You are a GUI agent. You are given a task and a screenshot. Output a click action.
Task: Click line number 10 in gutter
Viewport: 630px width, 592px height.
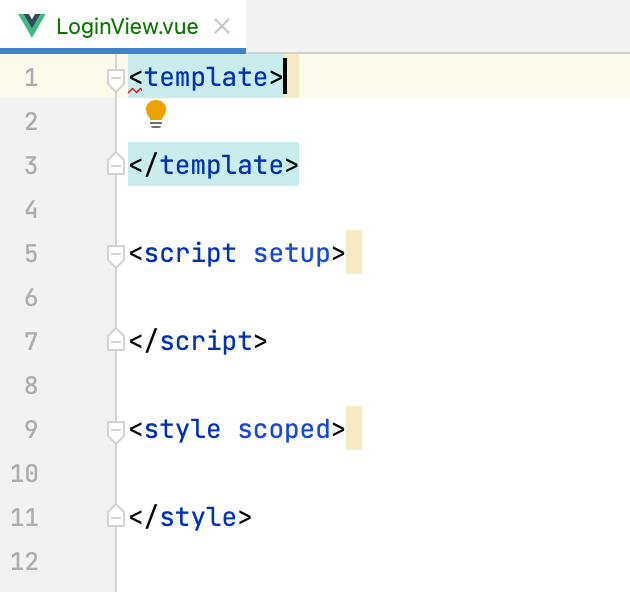coord(25,473)
